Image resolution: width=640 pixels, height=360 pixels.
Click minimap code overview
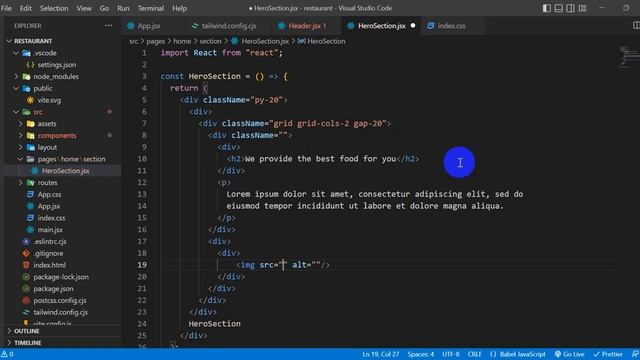pyautogui.click(x=629, y=57)
